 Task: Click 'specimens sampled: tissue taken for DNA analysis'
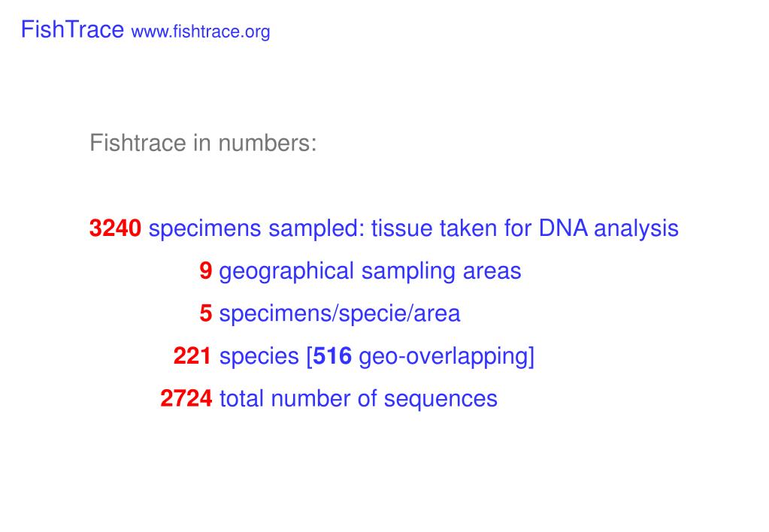[413, 229]
